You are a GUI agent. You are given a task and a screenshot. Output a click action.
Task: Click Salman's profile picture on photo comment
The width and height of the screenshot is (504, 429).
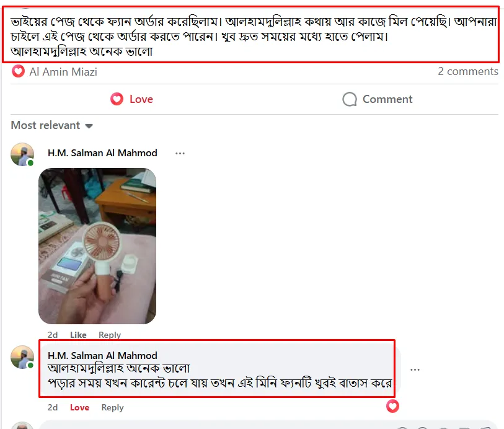tap(22, 154)
